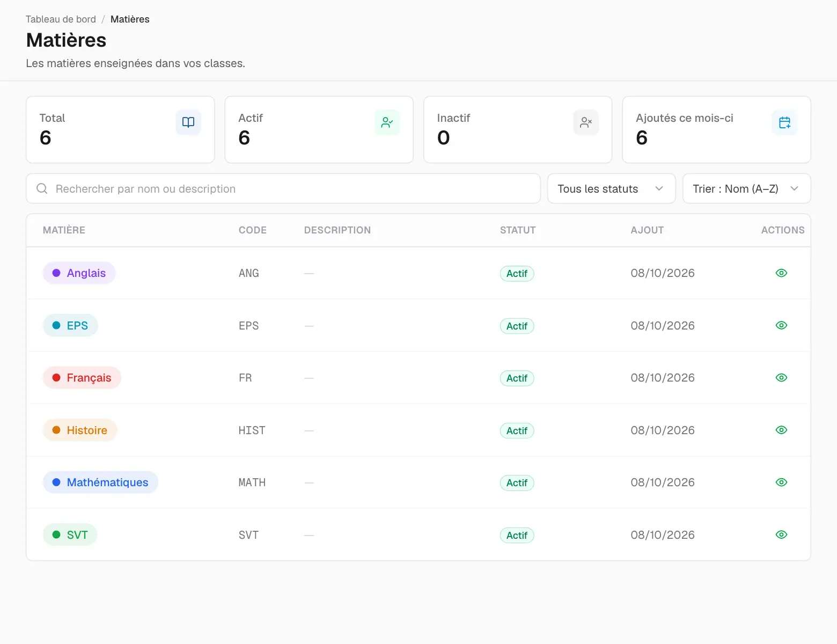This screenshot has width=837, height=644.
Task: Open the Tous les statuts filter dropdown
Action: coord(611,188)
